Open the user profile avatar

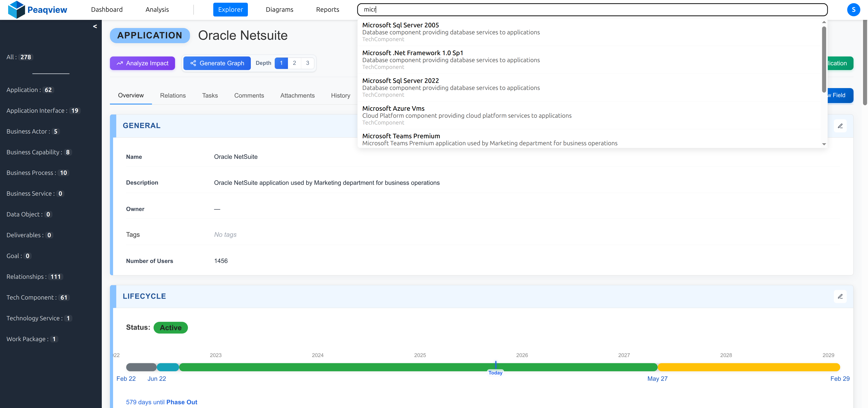coord(854,9)
